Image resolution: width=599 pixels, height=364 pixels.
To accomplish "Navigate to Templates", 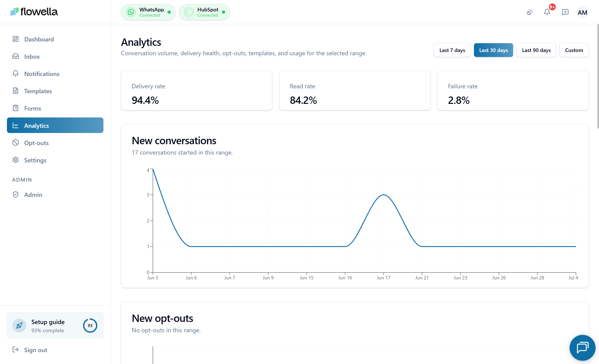I will (x=55, y=91).
